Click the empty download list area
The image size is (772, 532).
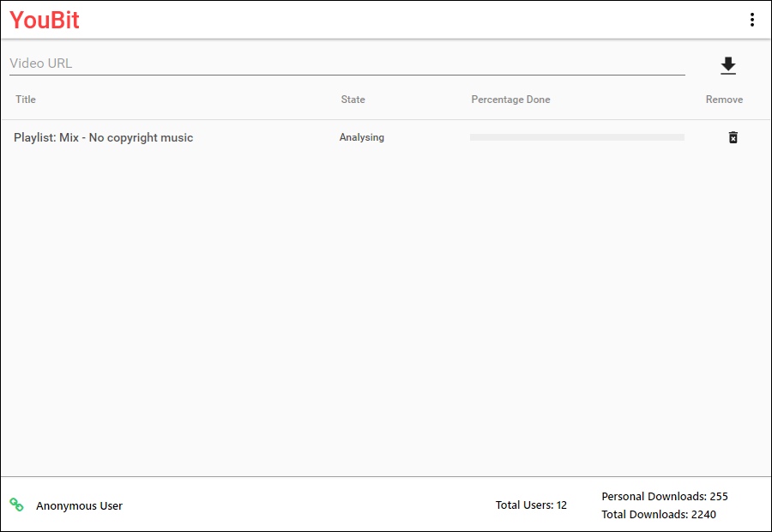386,315
